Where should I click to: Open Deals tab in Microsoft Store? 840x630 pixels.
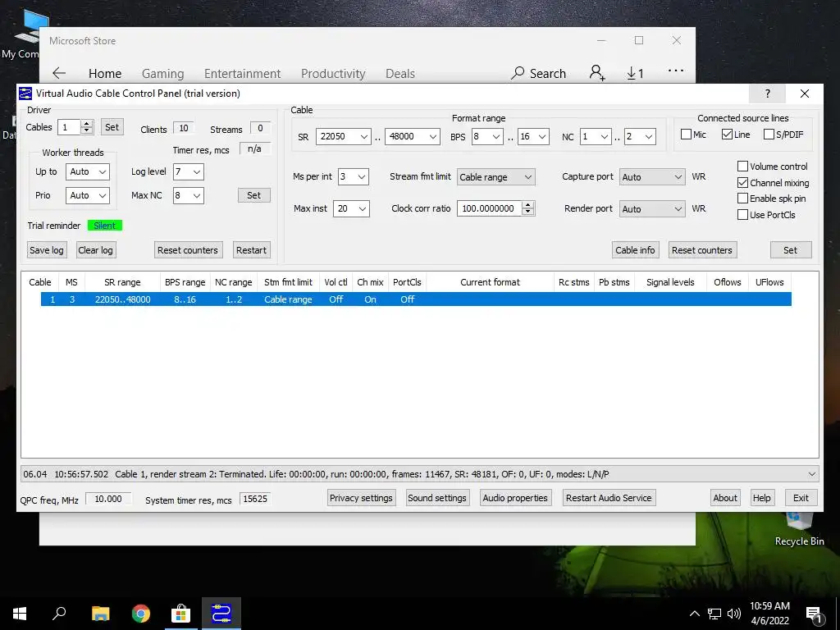click(400, 73)
